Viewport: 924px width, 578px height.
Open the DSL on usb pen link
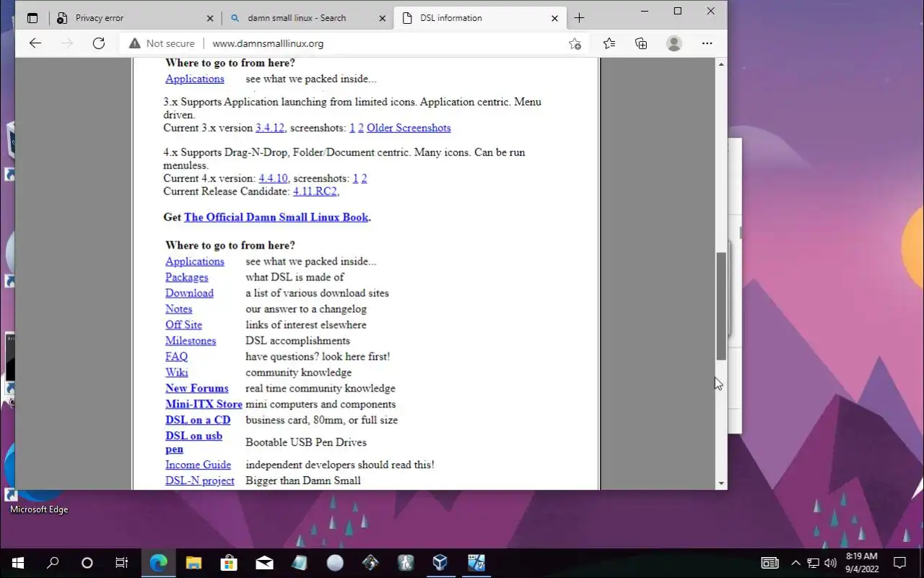coord(193,442)
